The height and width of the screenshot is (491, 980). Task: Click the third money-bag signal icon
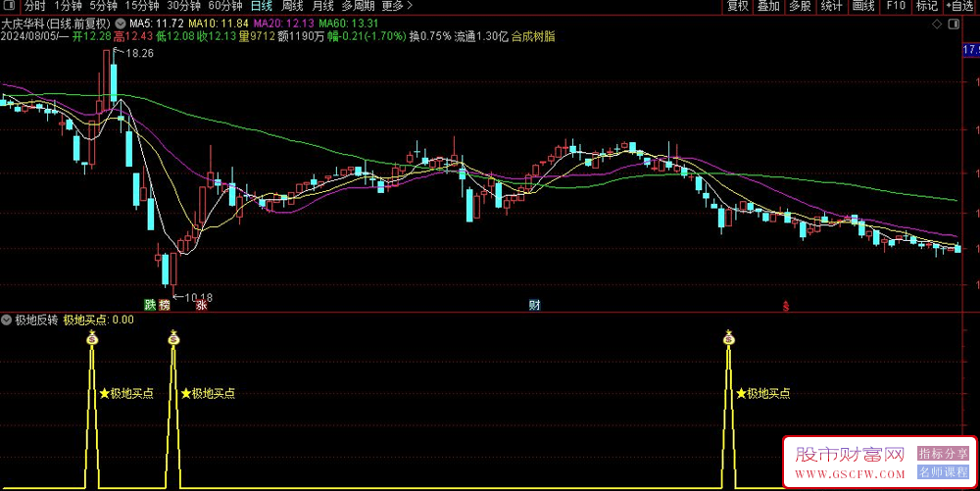point(729,338)
